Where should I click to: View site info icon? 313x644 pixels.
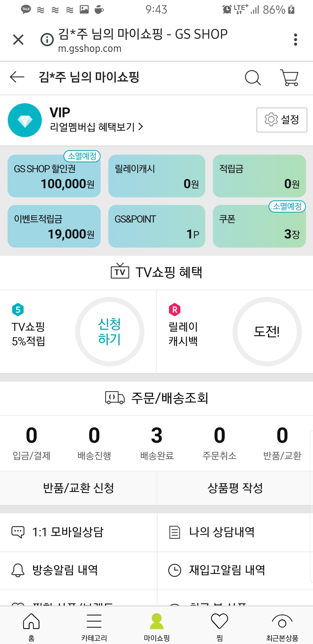pos(47,40)
